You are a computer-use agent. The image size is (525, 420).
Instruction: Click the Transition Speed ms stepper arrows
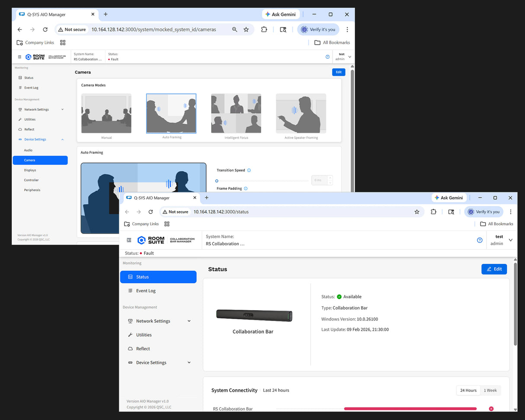pyautogui.click(x=330, y=180)
